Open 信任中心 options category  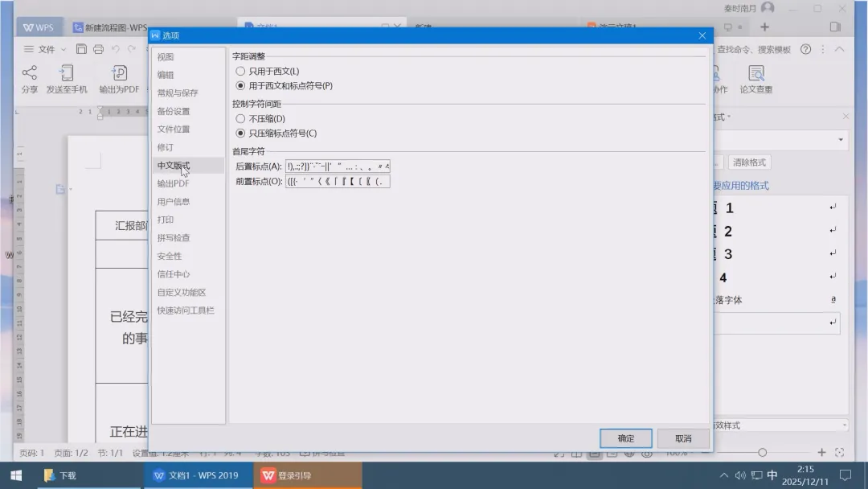tap(187, 273)
